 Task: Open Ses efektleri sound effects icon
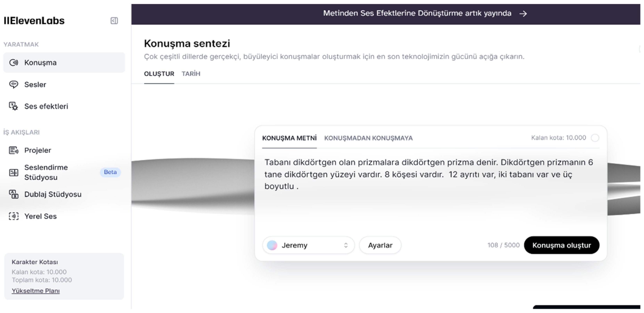(x=14, y=106)
